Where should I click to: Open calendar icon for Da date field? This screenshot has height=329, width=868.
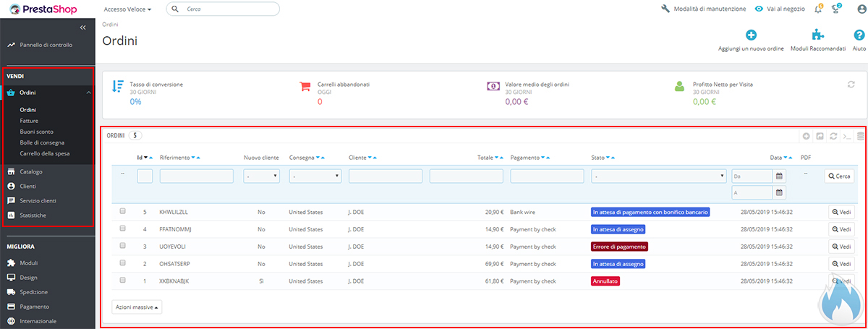pyautogui.click(x=779, y=176)
